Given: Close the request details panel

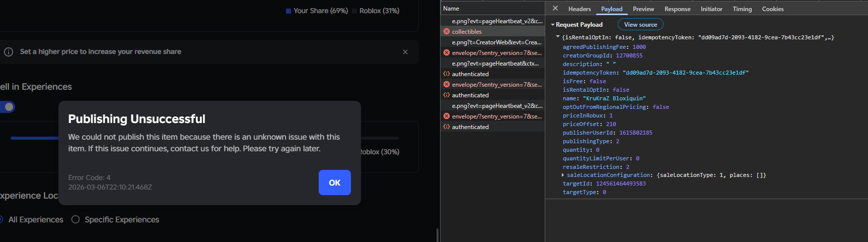Looking at the screenshot, I should click(x=555, y=9).
